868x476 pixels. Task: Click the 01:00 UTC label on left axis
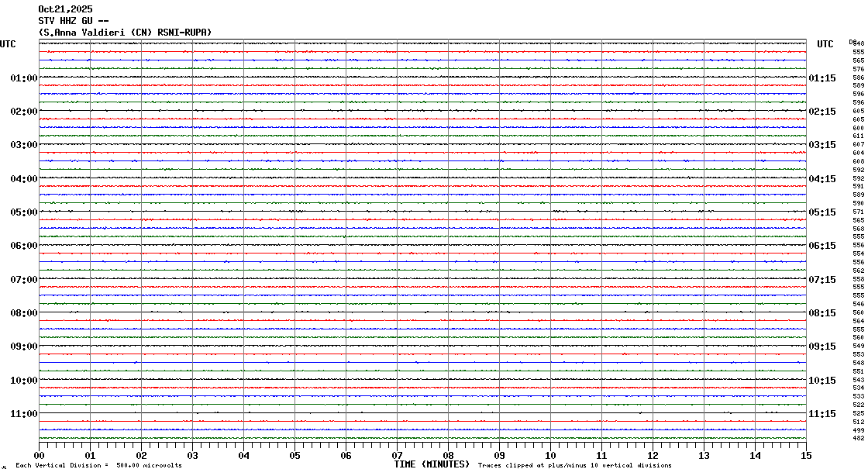tap(24, 78)
